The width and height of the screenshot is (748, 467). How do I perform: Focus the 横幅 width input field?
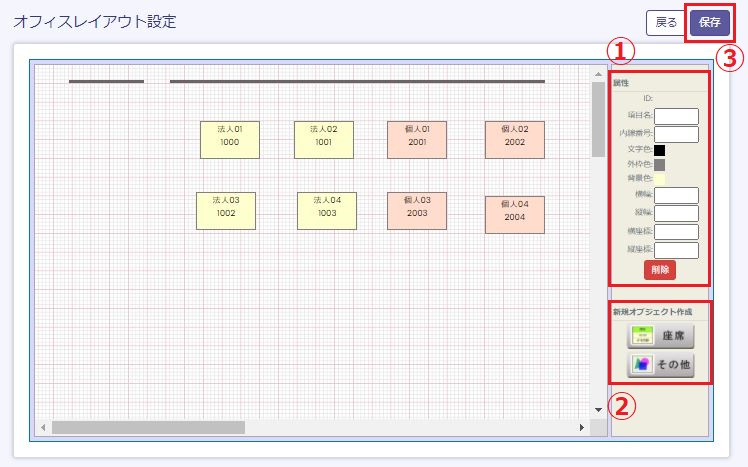point(676,195)
